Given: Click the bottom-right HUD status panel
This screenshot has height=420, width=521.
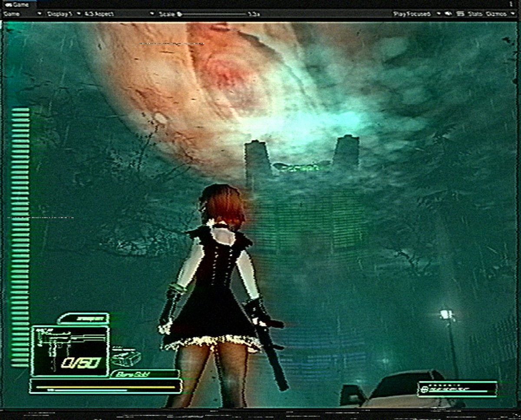Looking at the screenshot, I should 457,389.
